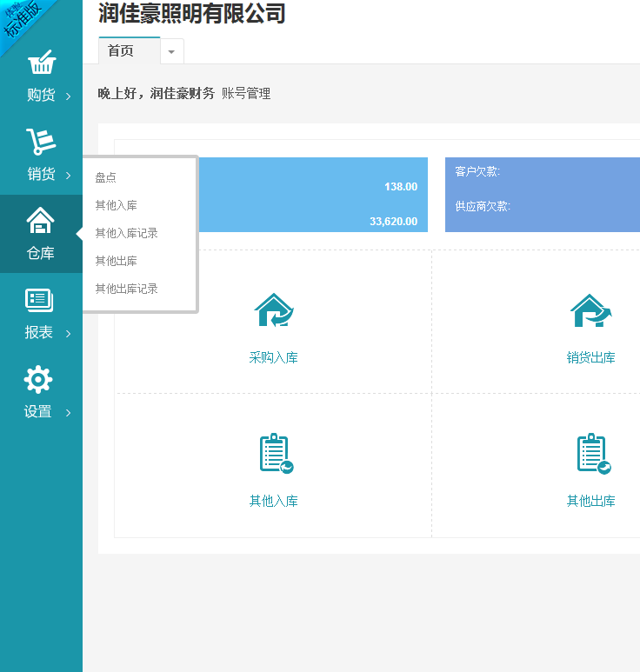Open 其他入库记录 from the warehouse menu

click(126, 233)
